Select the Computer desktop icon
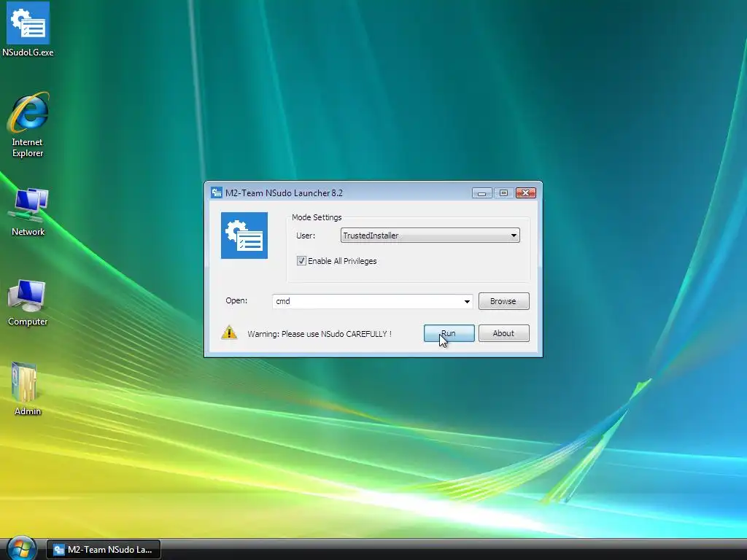 click(28, 303)
